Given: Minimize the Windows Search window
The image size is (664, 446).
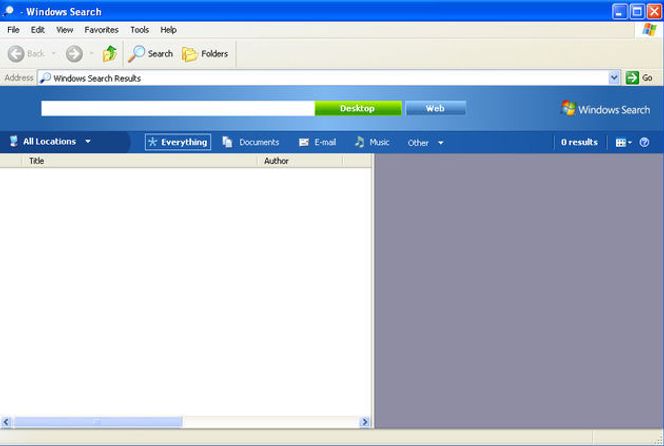Looking at the screenshot, I should pos(620,11).
